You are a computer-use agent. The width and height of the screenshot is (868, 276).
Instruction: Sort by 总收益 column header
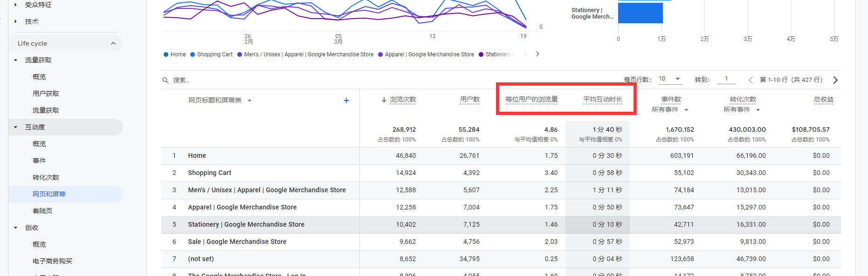[x=823, y=100]
